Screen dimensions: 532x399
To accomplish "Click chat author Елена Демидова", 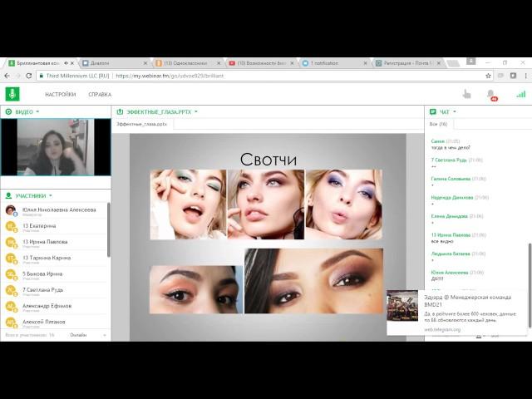I will click(449, 216).
